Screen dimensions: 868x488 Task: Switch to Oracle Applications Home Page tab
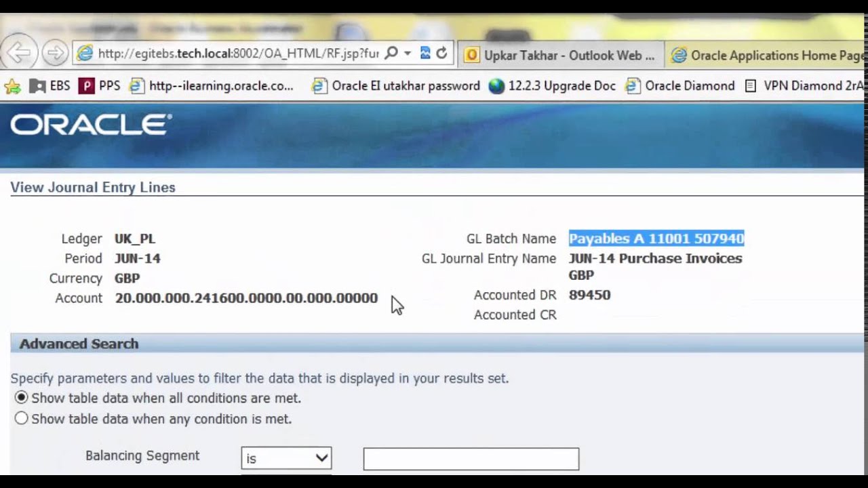[x=767, y=56]
